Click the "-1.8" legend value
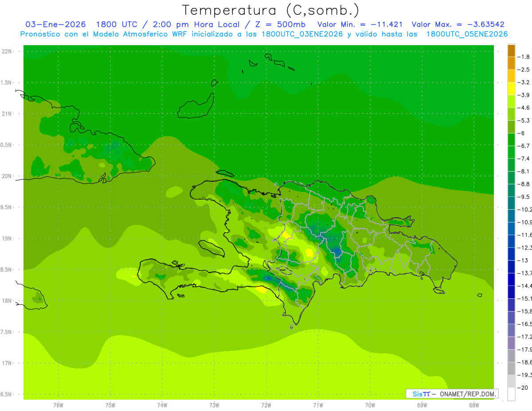 tap(524, 57)
